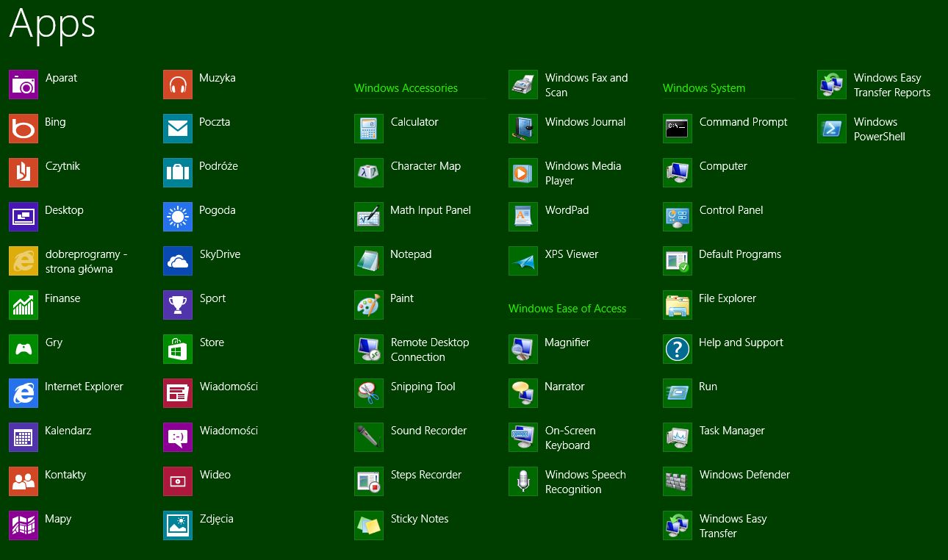
Task: Click the Windows Ease of Access header
Action: (x=567, y=309)
